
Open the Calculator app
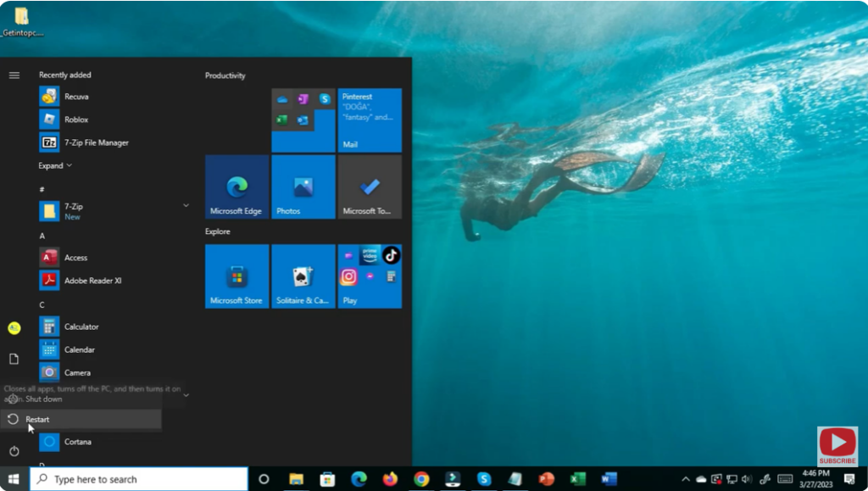[x=82, y=326]
